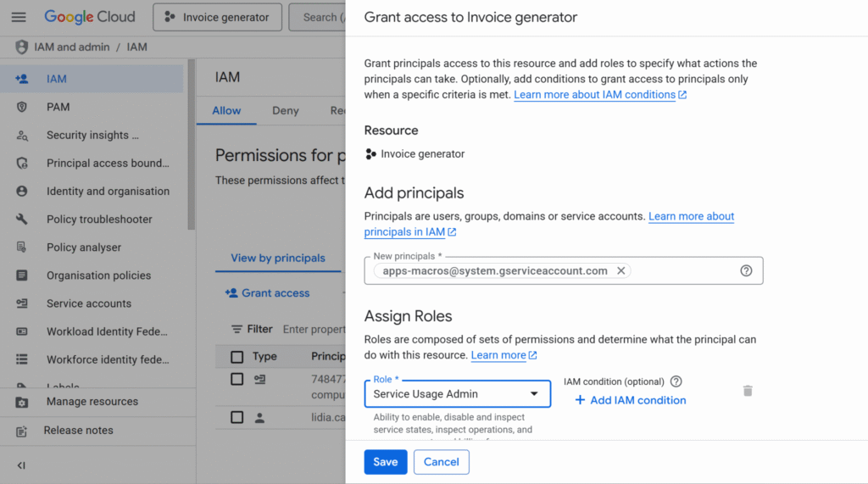Toggle the select-all checkbox in table header
The height and width of the screenshot is (484, 868).
coord(237,357)
